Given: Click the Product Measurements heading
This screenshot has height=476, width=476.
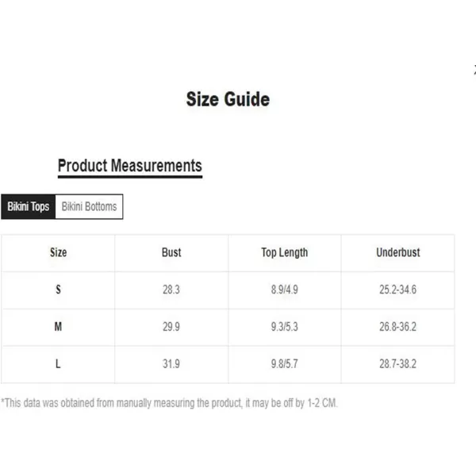Looking at the screenshot, I should [130, 166].
